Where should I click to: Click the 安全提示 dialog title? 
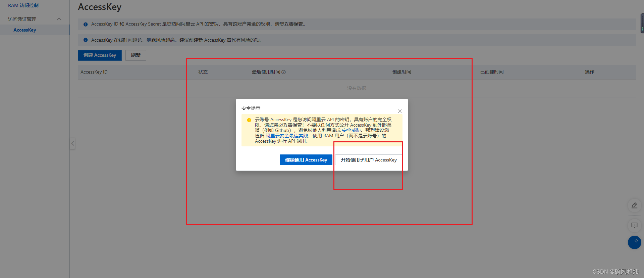(251, 108)
